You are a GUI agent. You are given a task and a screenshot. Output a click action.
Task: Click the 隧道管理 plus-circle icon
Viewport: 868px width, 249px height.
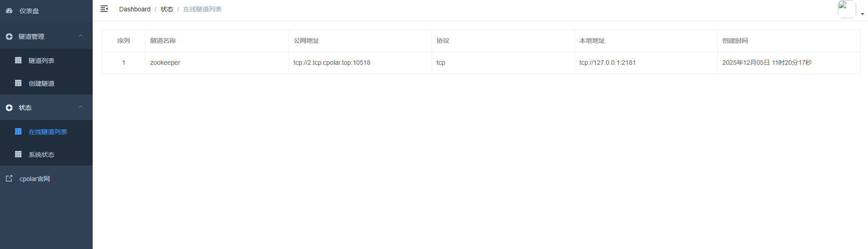click(x=9, y=36)
